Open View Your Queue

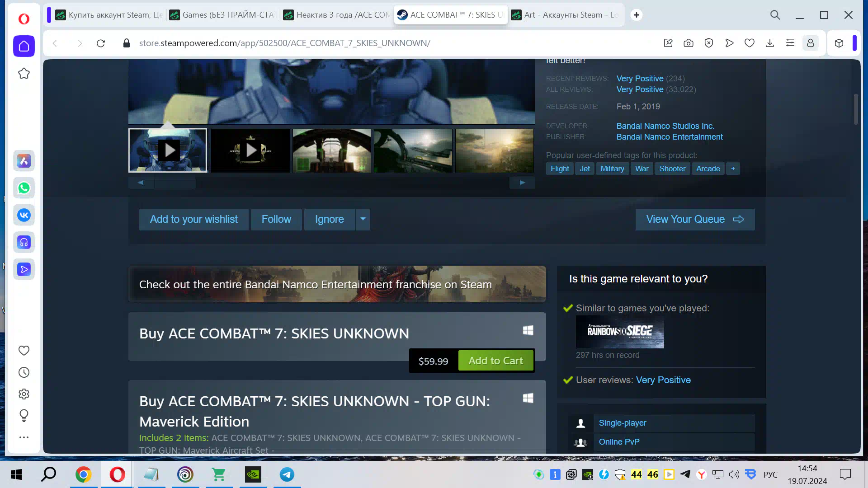tap(695, 220)
